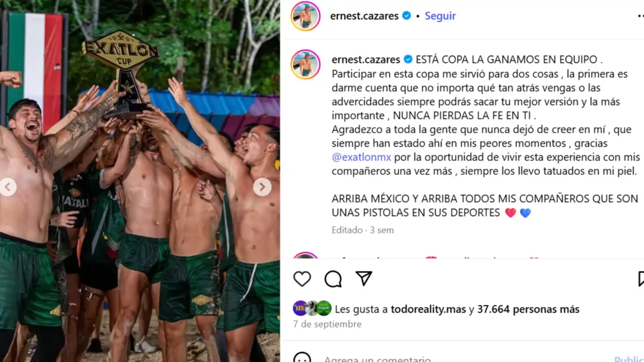Click the verified badge beside header username
Screen dimensions: 644x362
[x=407, y=16]
